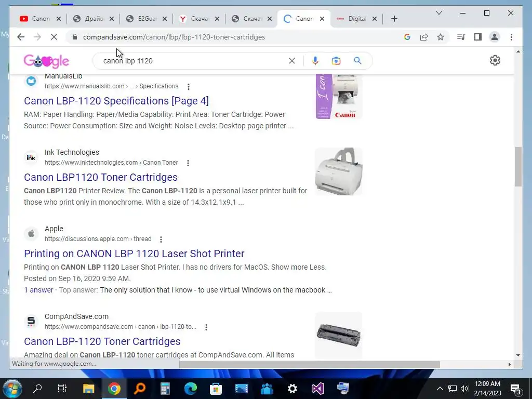Stop loading the page
This screenshot has height=399, width=532.
(x=54, y=37)
